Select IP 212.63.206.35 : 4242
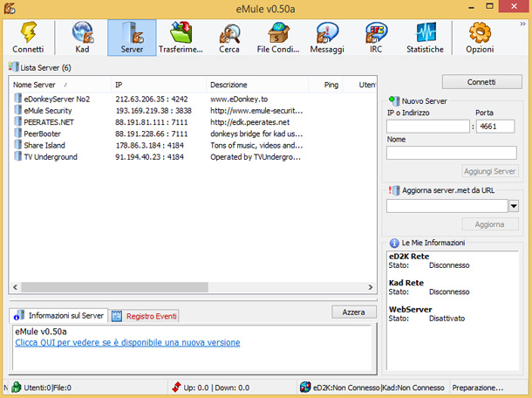This screenshot has width=532, height=398. coord(152,99)
